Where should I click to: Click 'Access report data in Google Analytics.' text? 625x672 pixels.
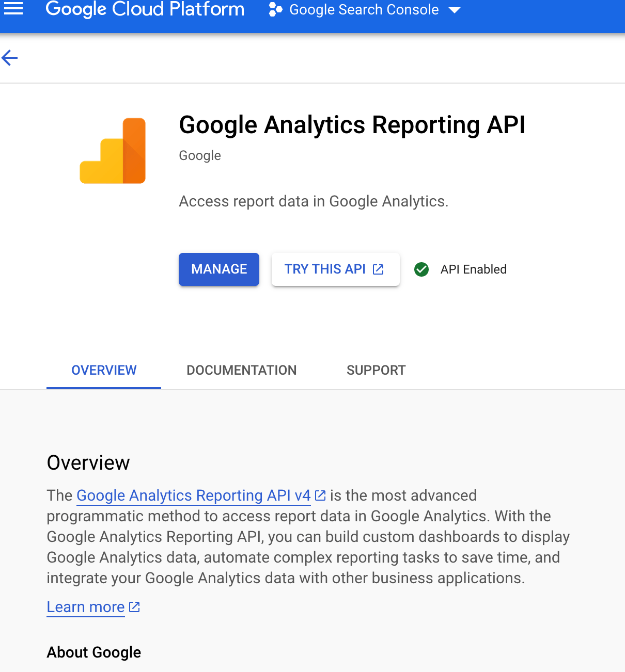pyautogui.click(x=314, y=201)
